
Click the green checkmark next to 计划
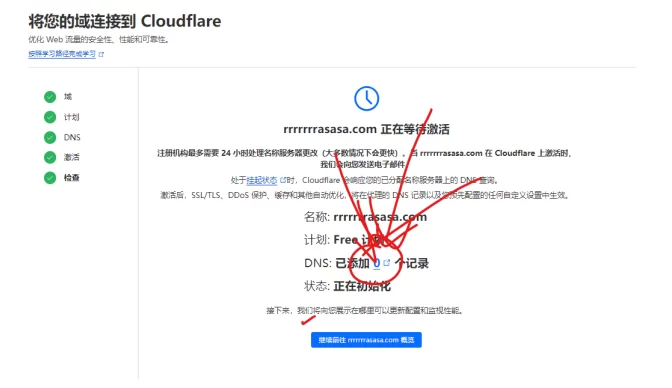50,117
